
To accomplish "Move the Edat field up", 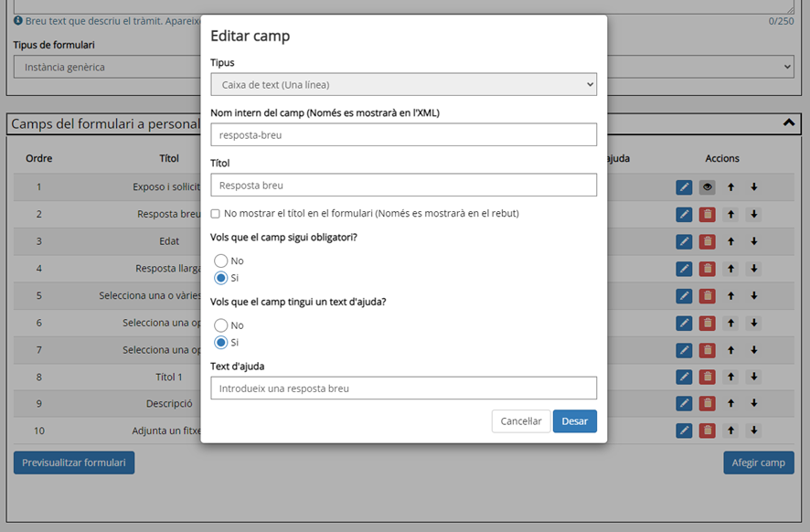I will click(730, 241).
